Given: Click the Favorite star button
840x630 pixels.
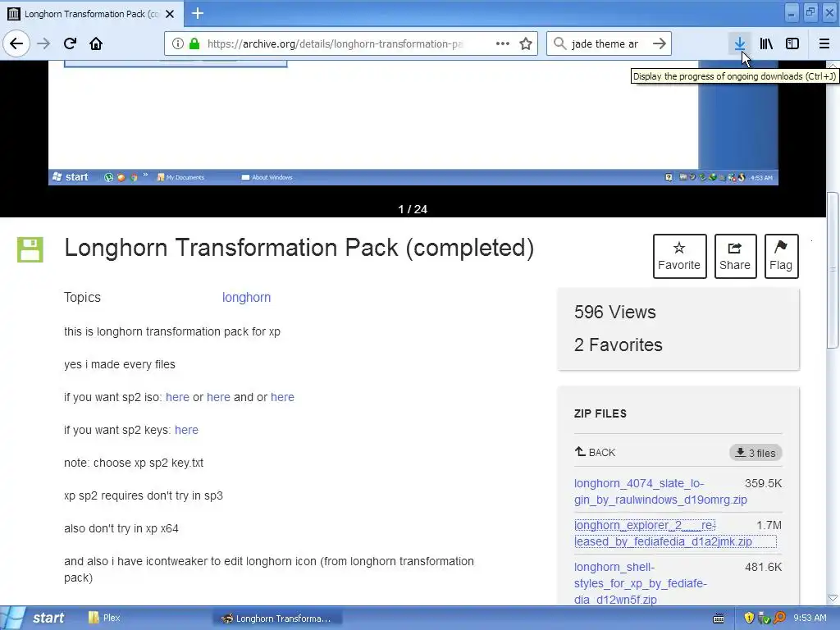Looking at the screenshot, I should [x=679, y=256].
